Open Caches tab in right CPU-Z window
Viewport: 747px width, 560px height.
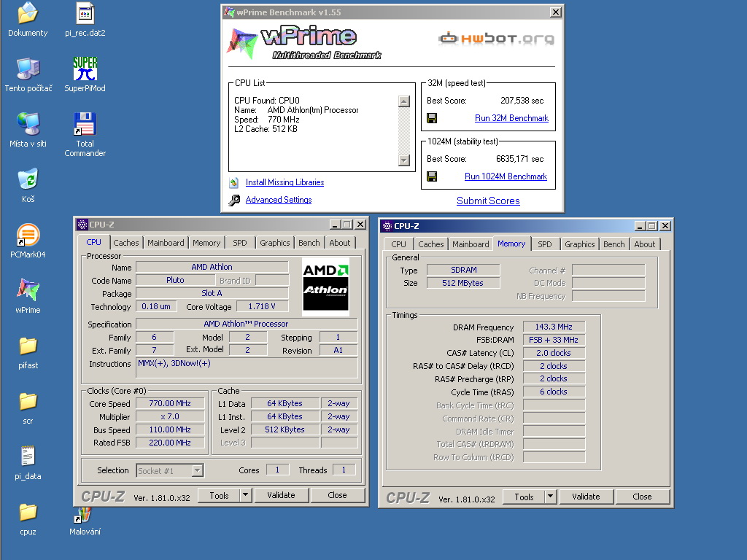(430, 244)
